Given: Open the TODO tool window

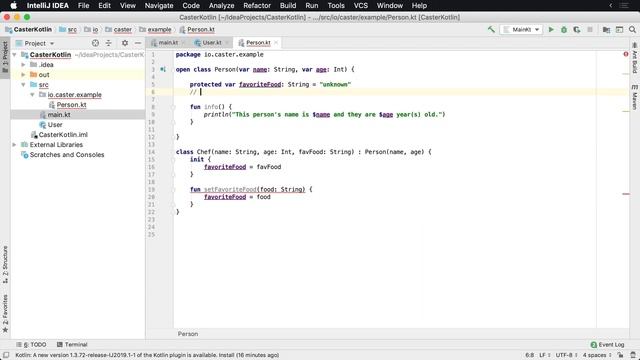Looking at the screenshot, I should [32, 344].
